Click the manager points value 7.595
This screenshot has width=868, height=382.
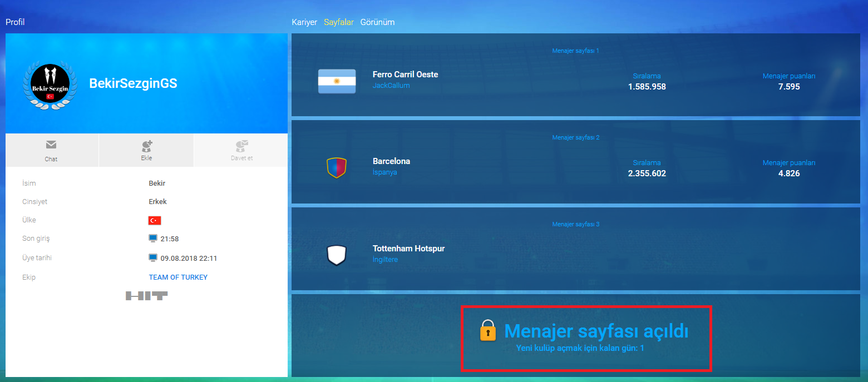tap(789, 87)
